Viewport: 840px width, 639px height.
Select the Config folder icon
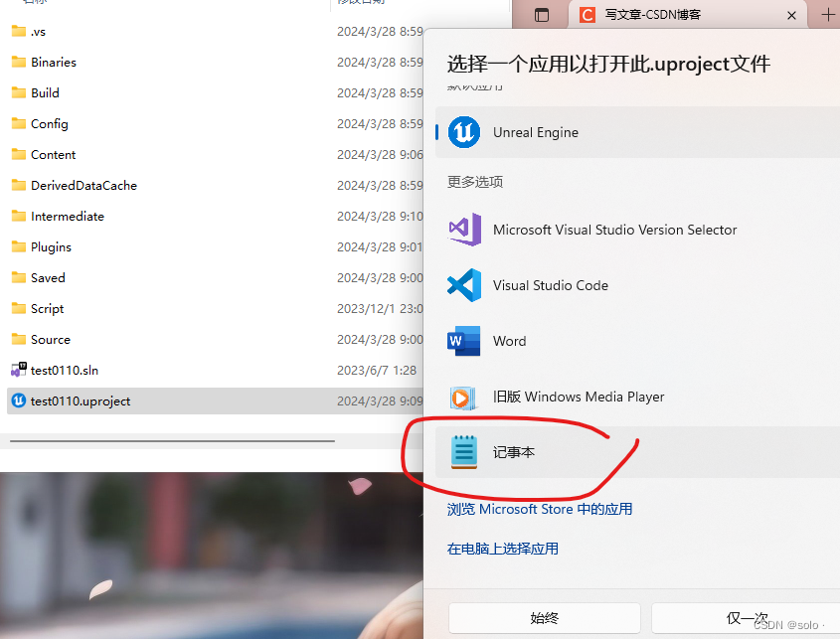pyautogui.click(x=19, y=123)
